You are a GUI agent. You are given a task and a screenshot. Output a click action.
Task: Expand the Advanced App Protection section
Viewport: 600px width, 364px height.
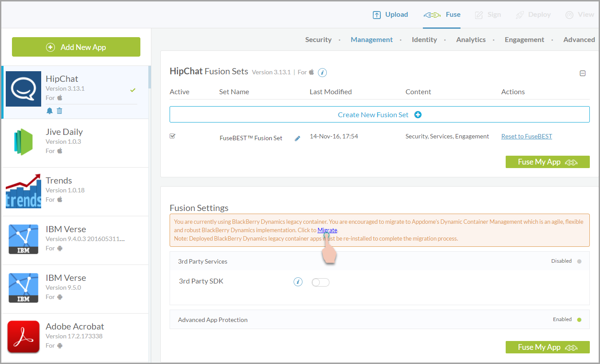pos(379,319)
